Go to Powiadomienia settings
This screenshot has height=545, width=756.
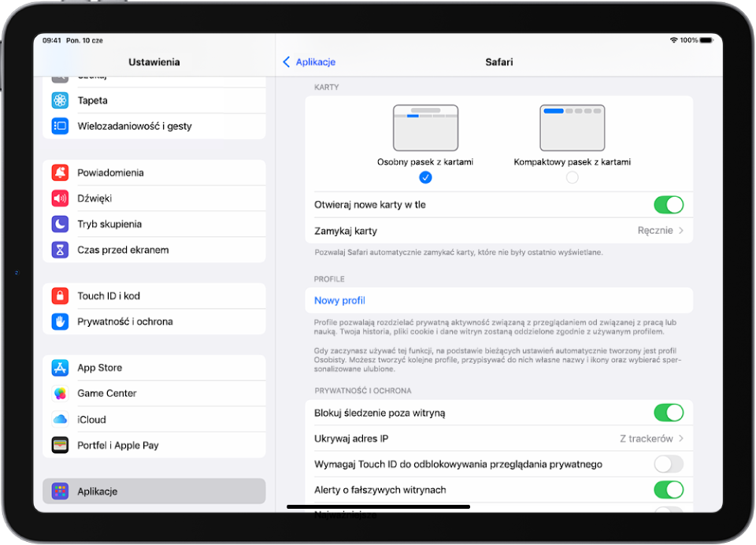click(154, 172)
